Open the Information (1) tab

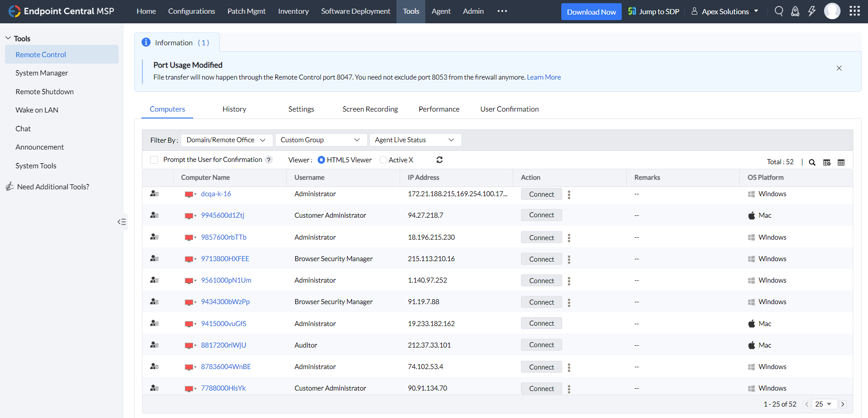click(177, 42)
